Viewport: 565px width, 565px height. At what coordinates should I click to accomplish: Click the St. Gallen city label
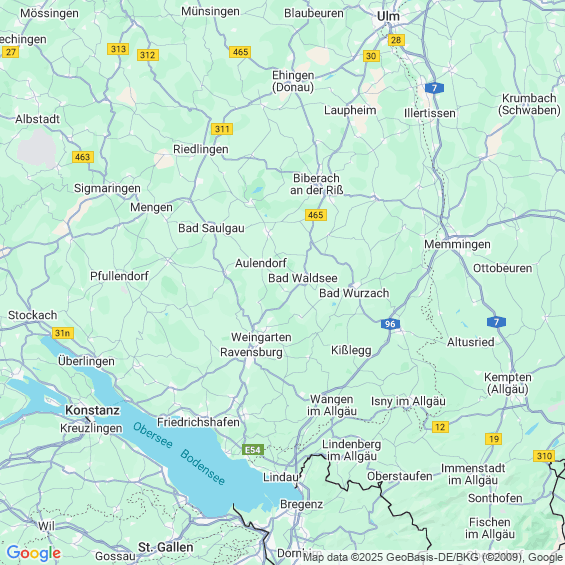166,547
